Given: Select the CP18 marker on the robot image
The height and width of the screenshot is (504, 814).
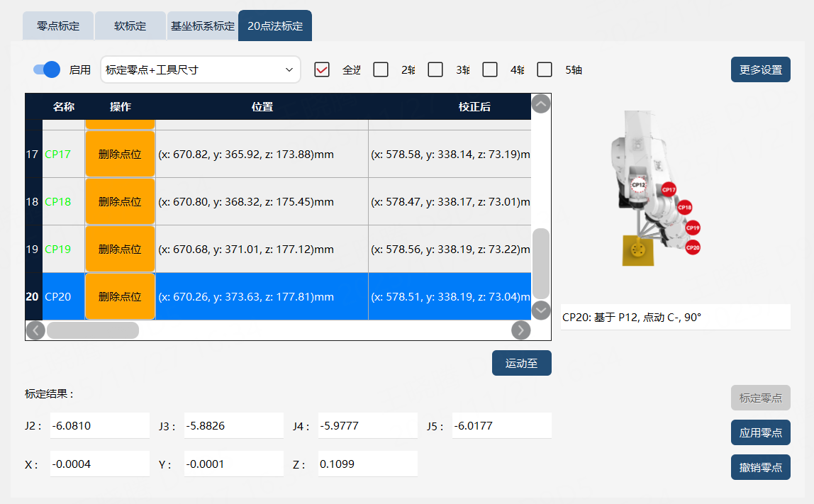Looking at the screenshot, I should [685, 207].
